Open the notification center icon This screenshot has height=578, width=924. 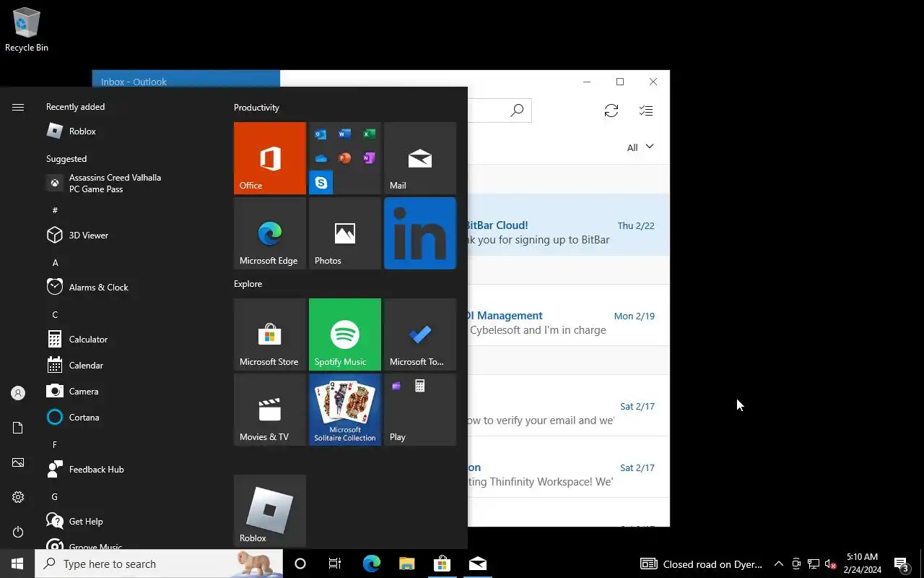(901, 564)
